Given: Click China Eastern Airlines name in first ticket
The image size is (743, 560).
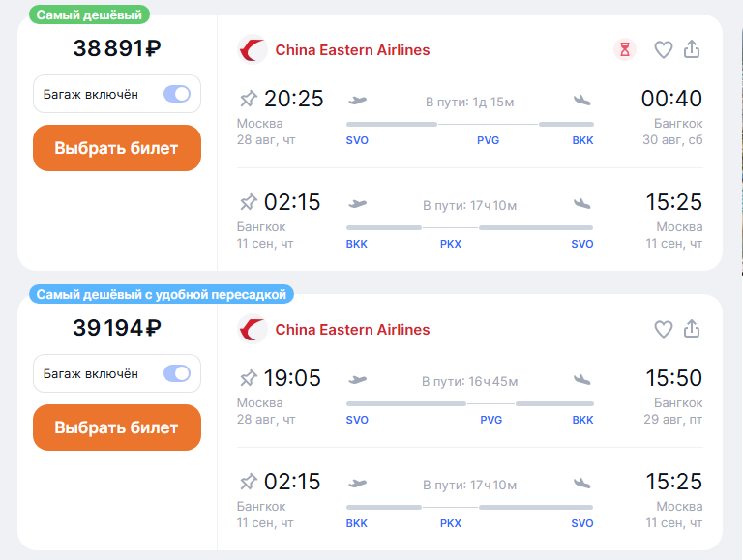Looking at the screenshot, I should (x=352, y=50).
